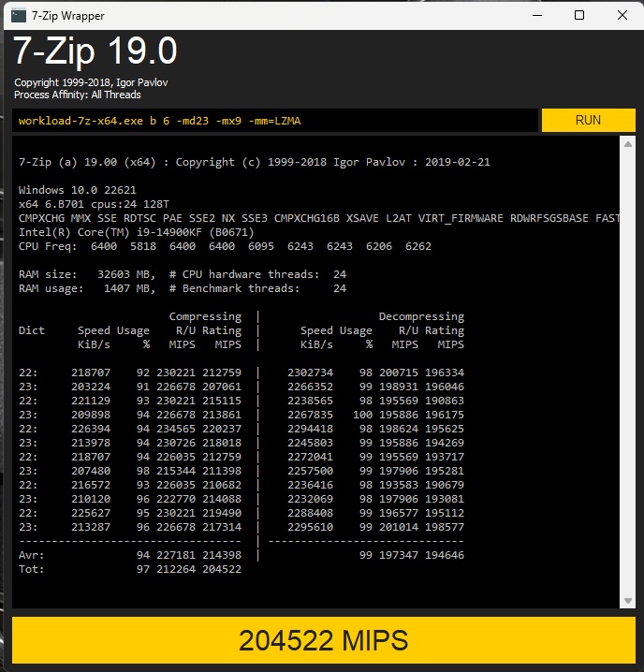The image size is (644, 672).
Task: Click the 7-Zip (a) 19.00 (x64) version line
Action: [x=255, y=162]
